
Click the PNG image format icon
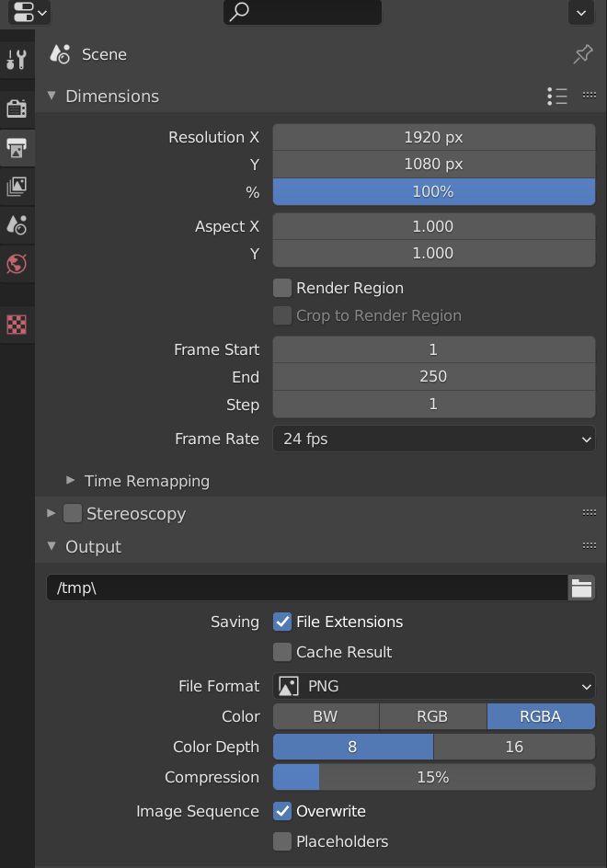tap(289, 687)
